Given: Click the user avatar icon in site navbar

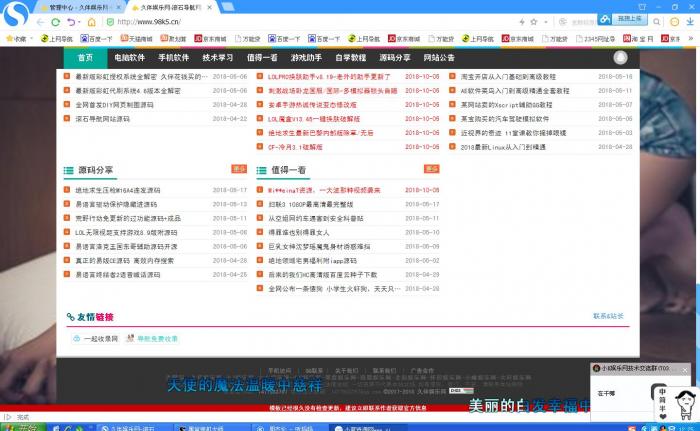Looking at the screenshot, I should click(619, 57).
